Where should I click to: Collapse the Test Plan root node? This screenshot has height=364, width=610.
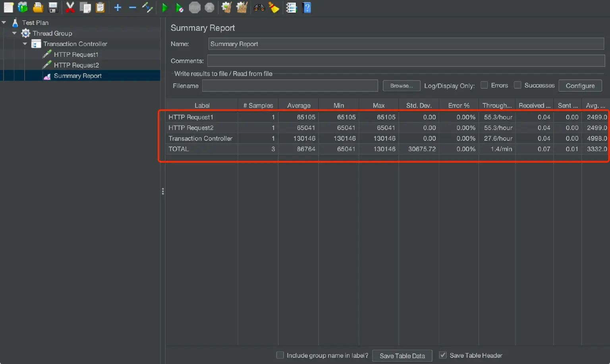tap(4, 22)
